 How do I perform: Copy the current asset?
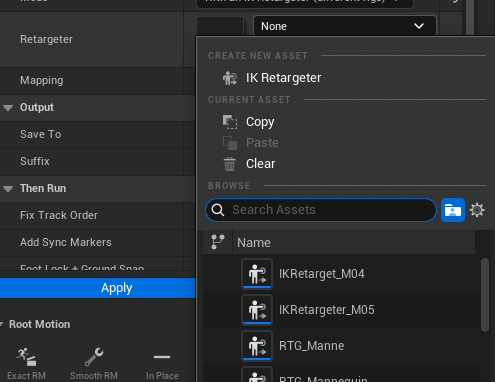tap(260, 122)
